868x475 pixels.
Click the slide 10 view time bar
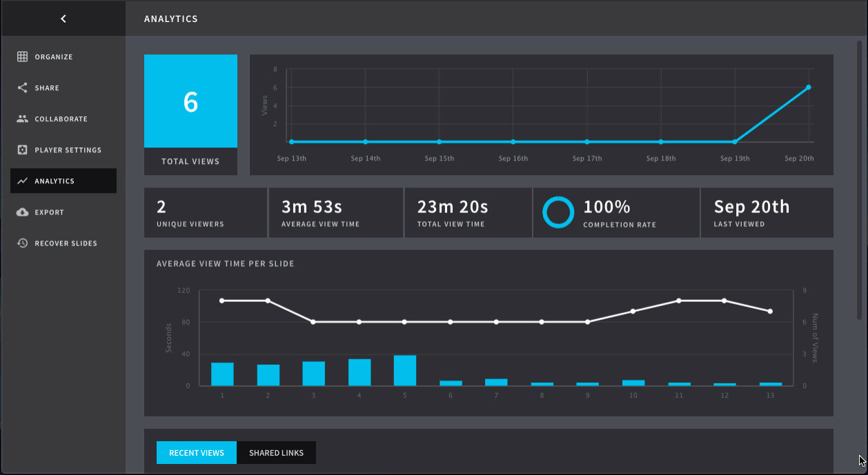click(x=633, y=383)
